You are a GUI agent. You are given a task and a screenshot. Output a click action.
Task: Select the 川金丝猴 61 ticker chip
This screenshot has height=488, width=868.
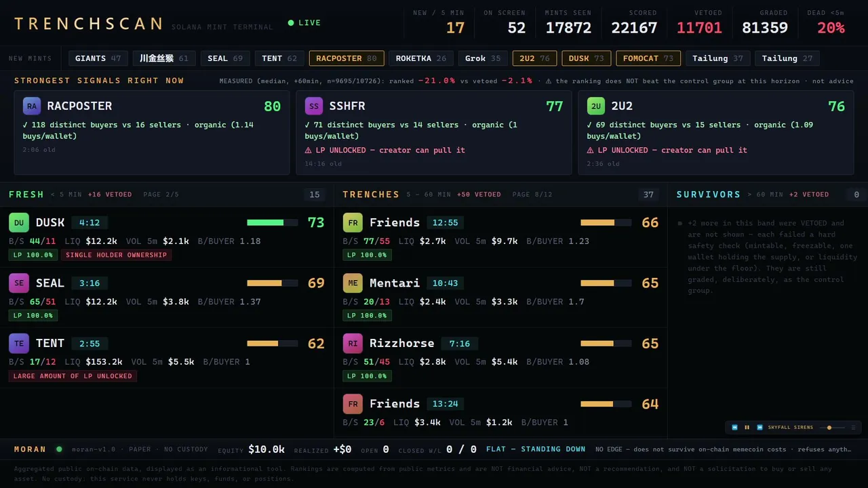[x=165, y=58]
